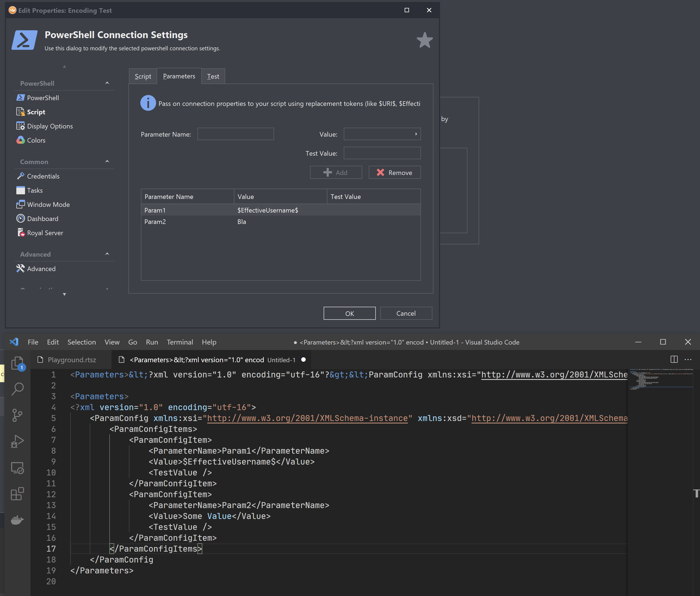Confirm settings with OK button
The width and height of the screenshot is (700, 596).
(349, 313)
